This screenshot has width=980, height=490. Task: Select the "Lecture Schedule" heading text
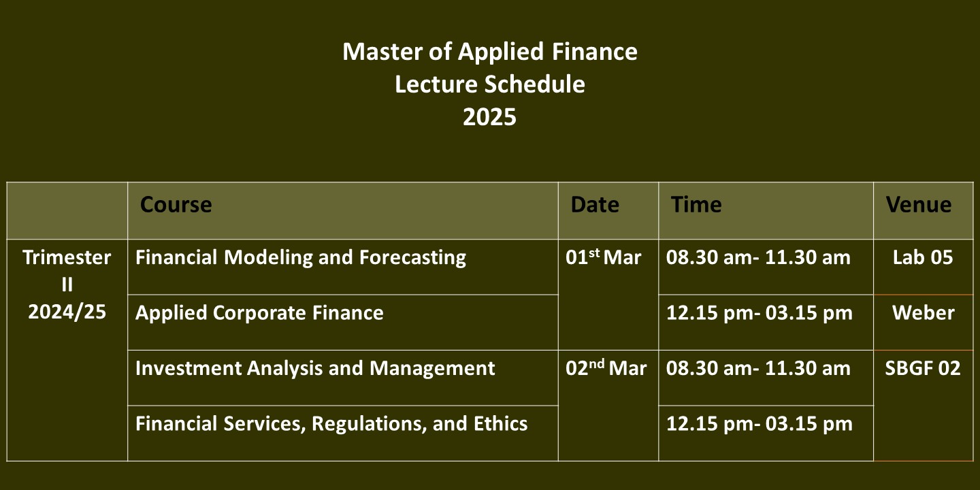click(x=490, y=84)
